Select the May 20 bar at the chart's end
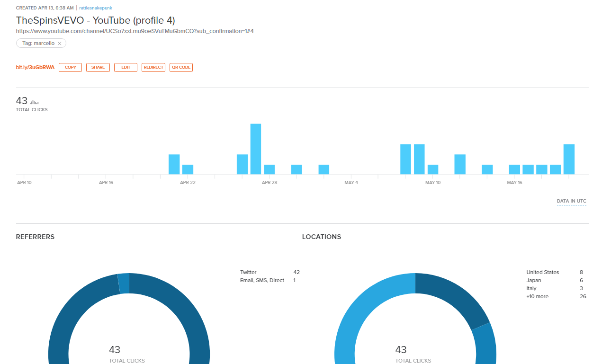 (569, 159)
